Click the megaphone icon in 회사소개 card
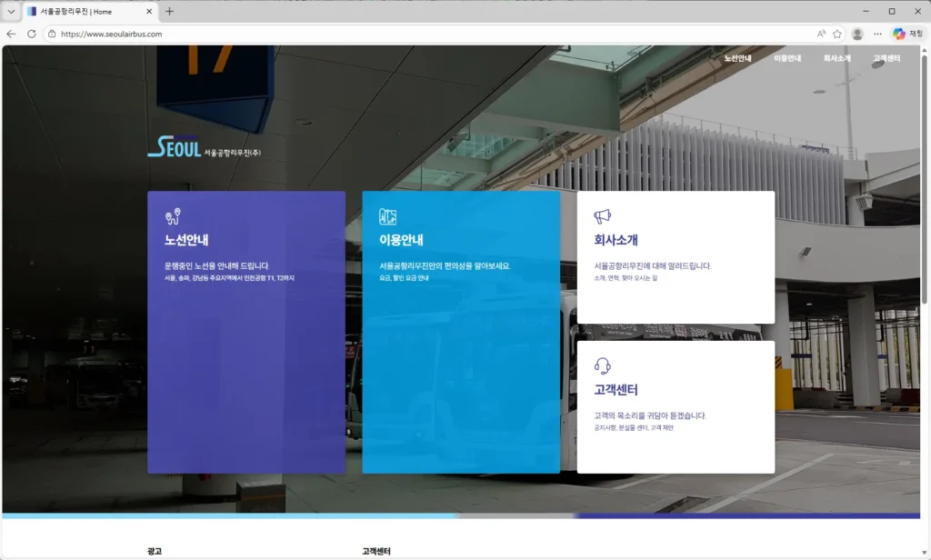 click(602, 216)
